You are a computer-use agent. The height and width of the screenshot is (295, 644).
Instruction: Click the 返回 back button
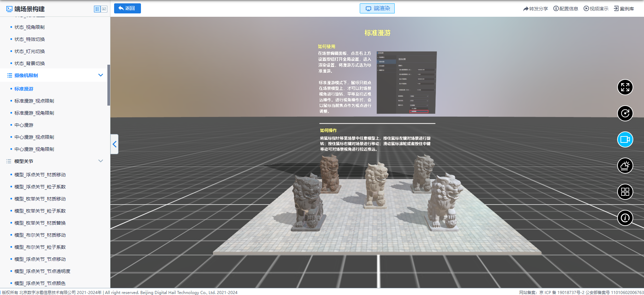[128, 8]
